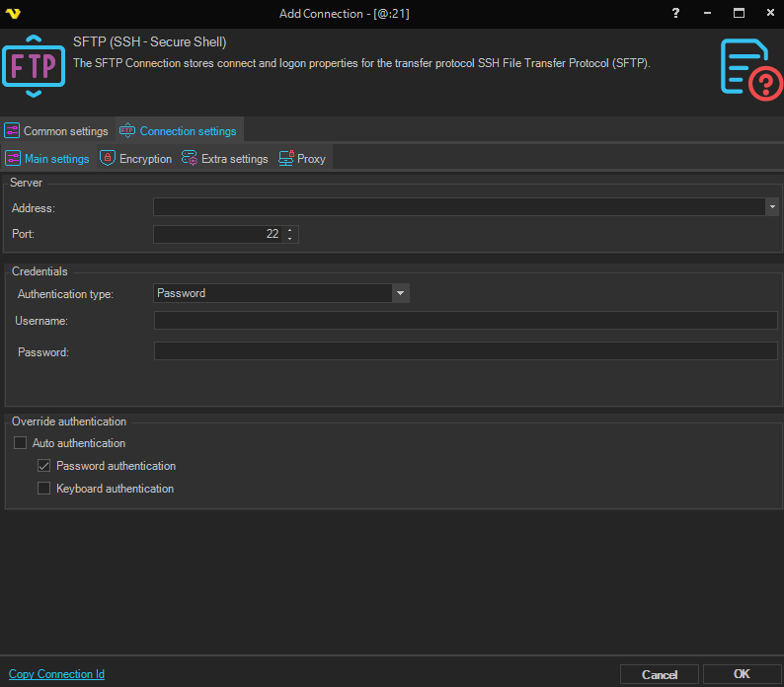This screenshot has height=687, width=784.
Task: Uncheck the Password authentication checkbox
Action: coord(43,466)
